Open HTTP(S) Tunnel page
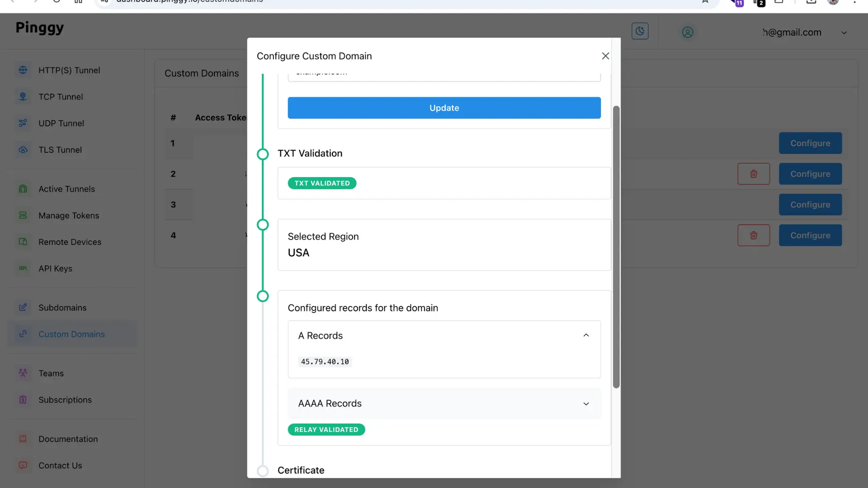This screenshot has height=488, width=868. pos(69,70)
